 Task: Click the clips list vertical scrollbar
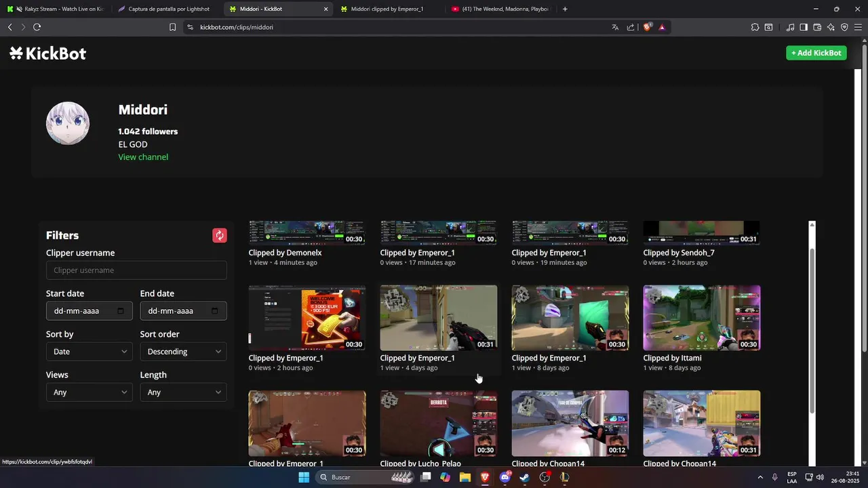pos(812,331)
